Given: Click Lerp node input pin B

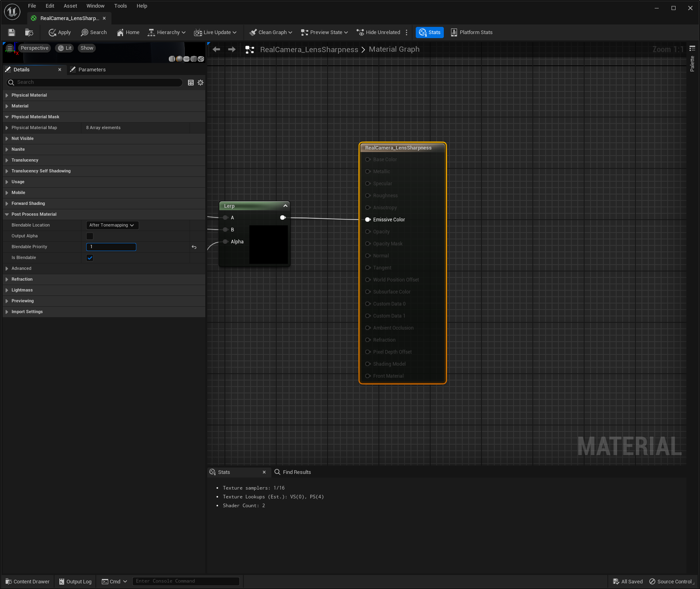Looking at the screenshot, I should [226, 230].
